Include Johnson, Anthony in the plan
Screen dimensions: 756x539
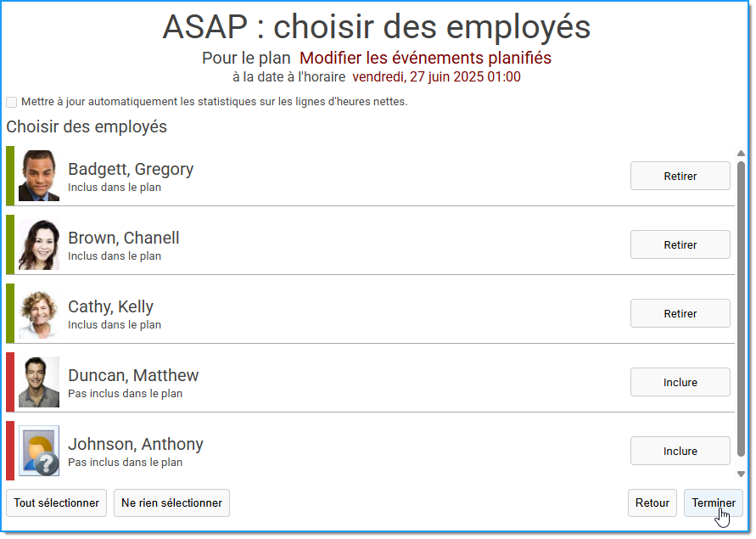pyautogui.click(x=680, y=452)
